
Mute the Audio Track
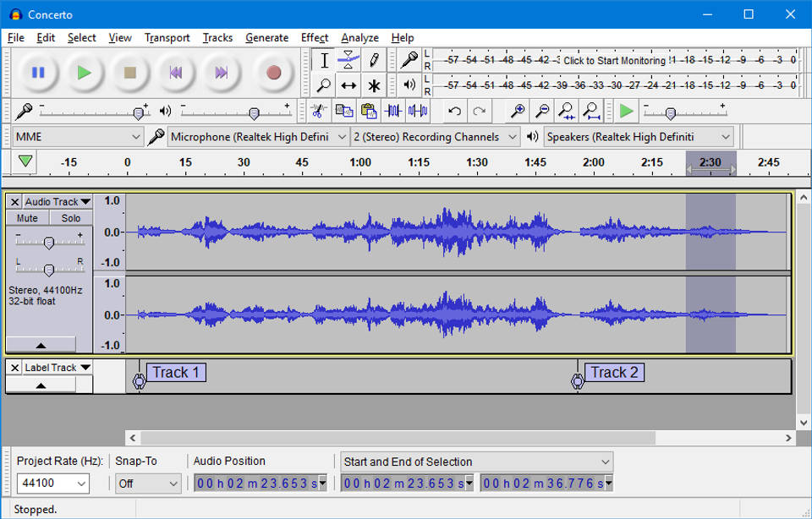(x=26, y=217)
